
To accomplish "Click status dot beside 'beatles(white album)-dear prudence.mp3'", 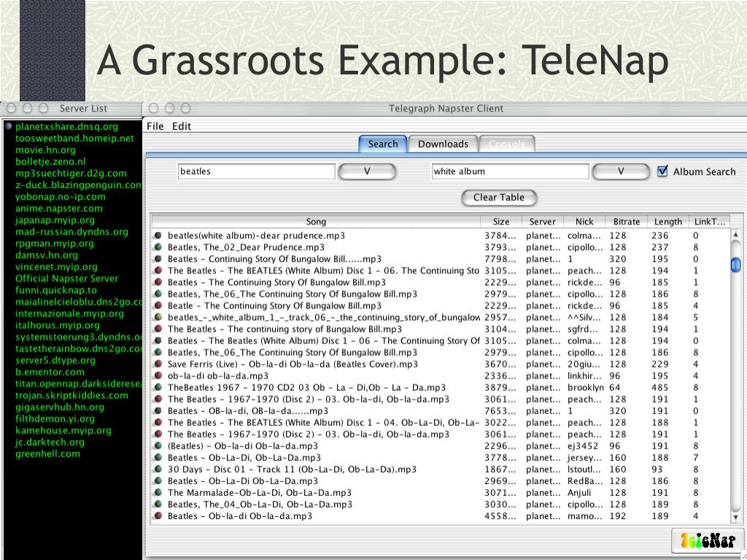I will pyautogui.click(x=158, y=236).
